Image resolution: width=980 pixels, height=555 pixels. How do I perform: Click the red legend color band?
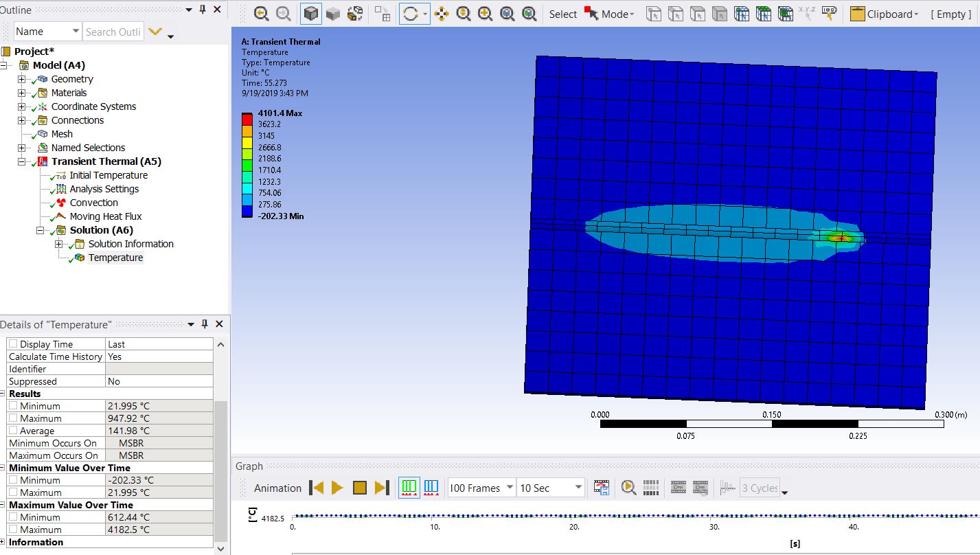coord(247,120)
